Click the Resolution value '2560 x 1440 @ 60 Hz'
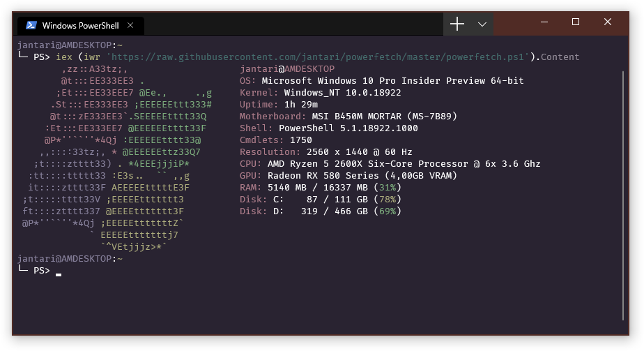 pos(360,152)
